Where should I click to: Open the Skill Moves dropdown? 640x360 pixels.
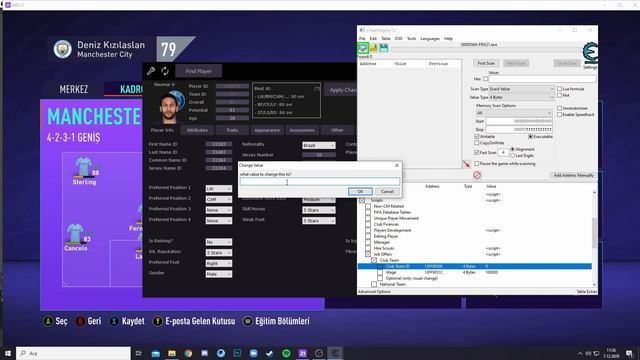(x=319, y=210)
